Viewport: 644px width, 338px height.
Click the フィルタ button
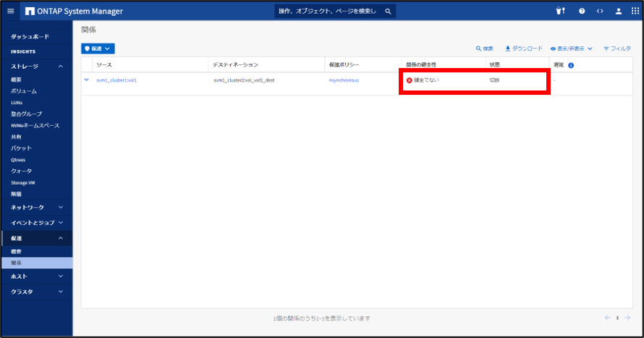coord(617,48)
